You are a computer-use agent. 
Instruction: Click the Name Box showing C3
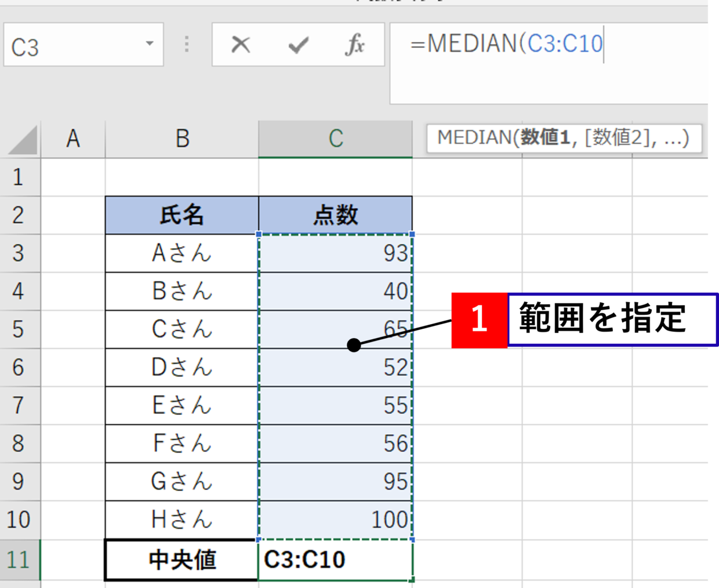tap(70, 46)
